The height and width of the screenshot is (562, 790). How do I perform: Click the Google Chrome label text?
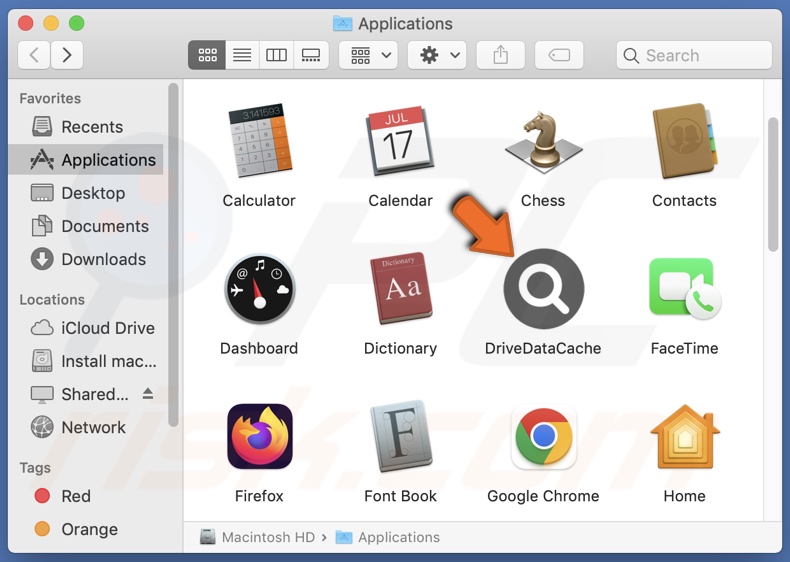(x=543, y=496)
